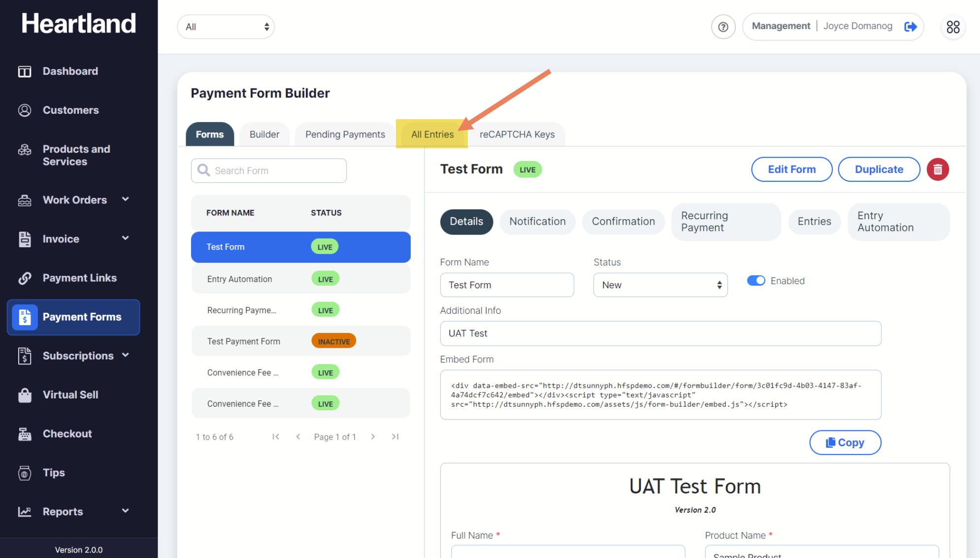Open the All filter dropdown at top
Viewport: 980px width, 558px height.
[226, 27]
